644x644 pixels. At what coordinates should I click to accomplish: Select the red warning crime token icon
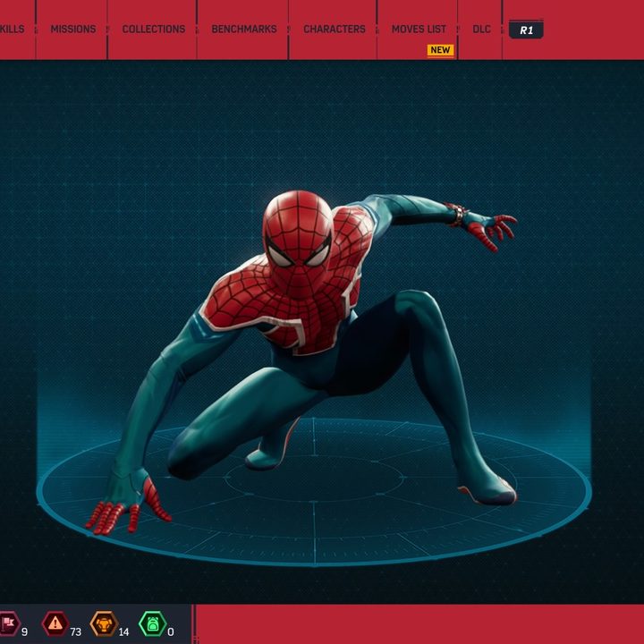[x=55, y=623]
